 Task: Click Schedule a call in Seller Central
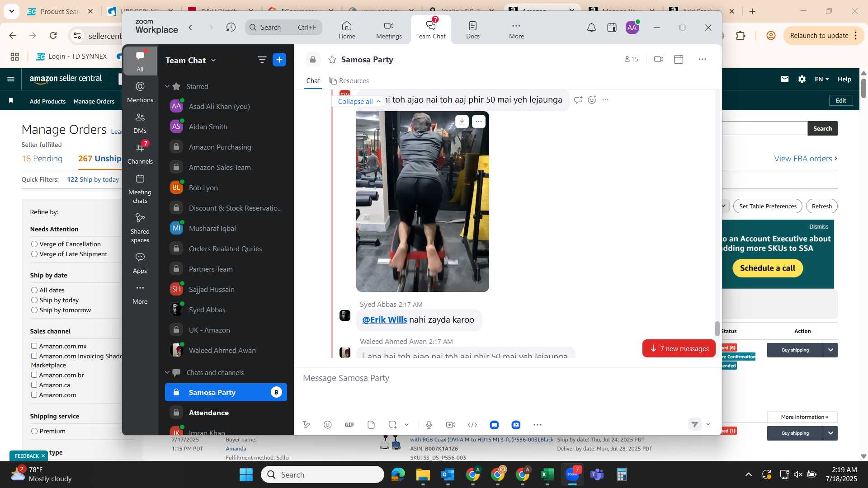[768, 268]
